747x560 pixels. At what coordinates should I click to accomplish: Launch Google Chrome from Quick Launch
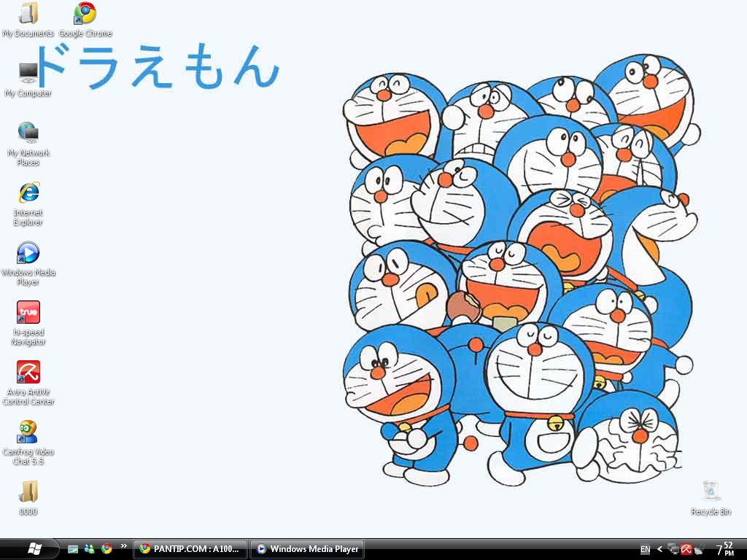pyautogui.click(x=107, y=549)
